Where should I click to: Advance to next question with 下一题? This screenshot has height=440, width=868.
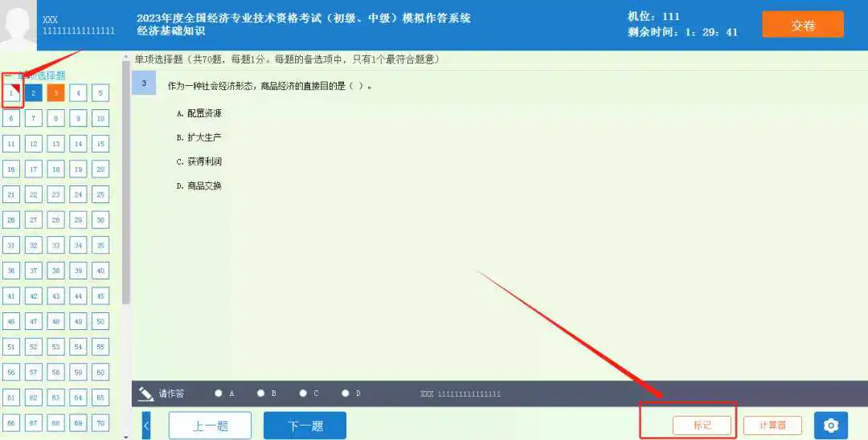(305, 426)
